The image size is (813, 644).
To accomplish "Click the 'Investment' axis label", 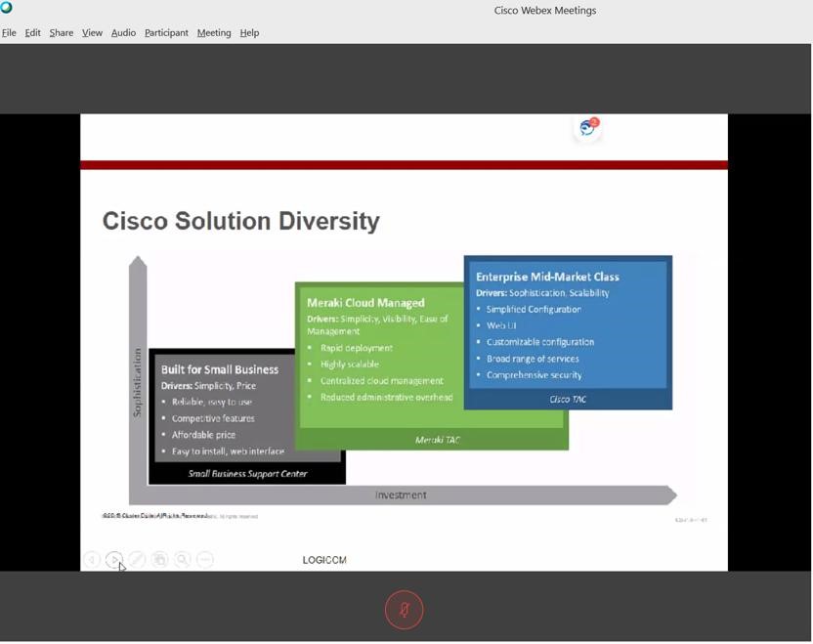I will (401, 495).
